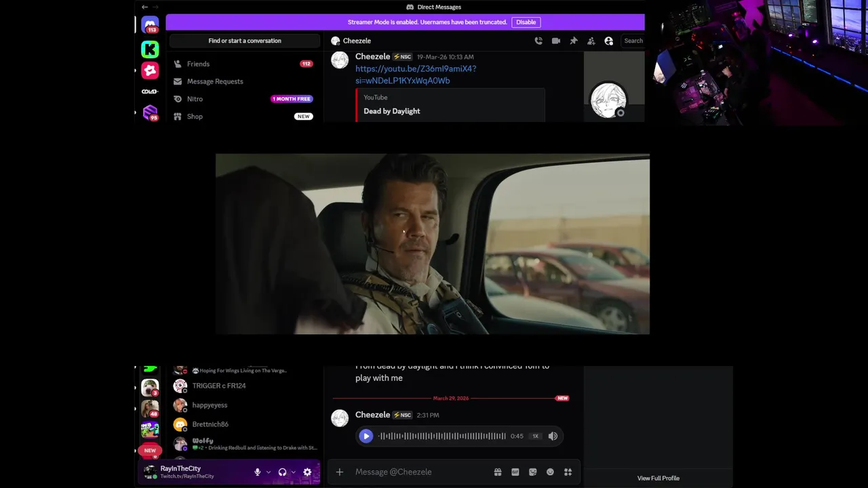Open DM with Brettnich86
The height and width of the screenshot is (488, 868).
click(245, 424)
